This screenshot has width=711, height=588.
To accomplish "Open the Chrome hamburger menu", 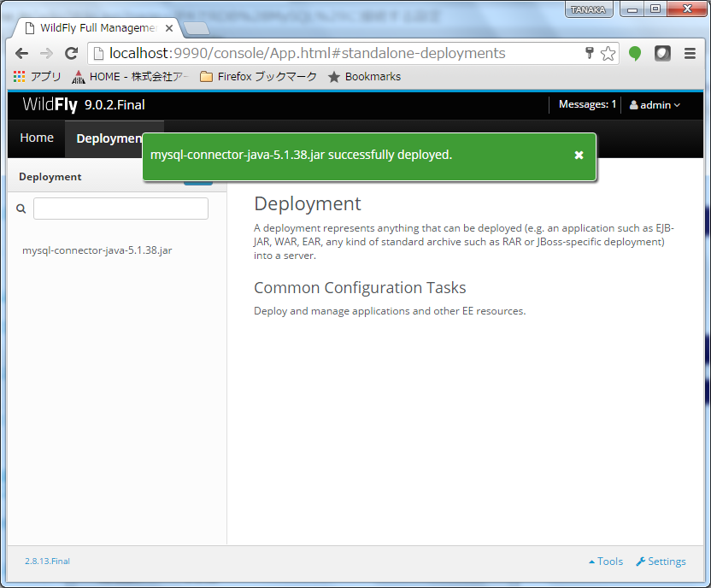I will coord(690,53).
